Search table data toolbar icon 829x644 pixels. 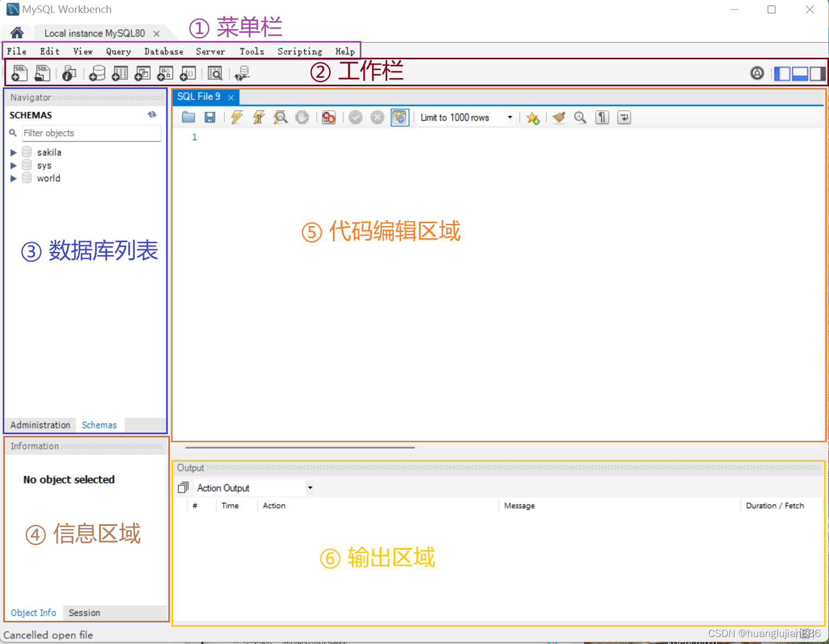pyautogui.click(x=215, y=73)
